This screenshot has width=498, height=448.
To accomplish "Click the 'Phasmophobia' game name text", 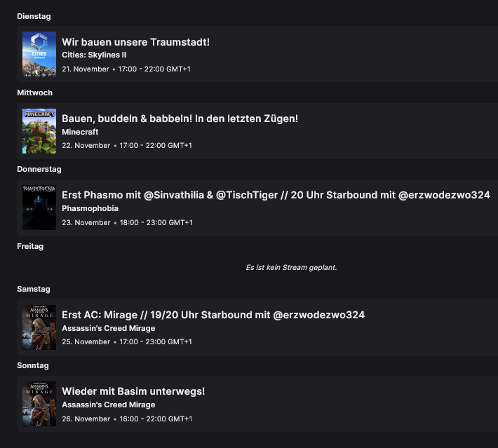I will (90, 209).
